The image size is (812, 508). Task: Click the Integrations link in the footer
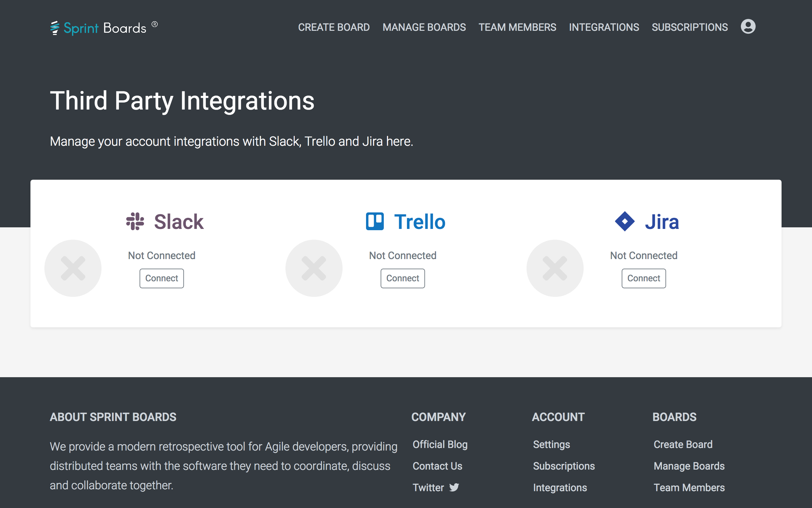point(560,487)
